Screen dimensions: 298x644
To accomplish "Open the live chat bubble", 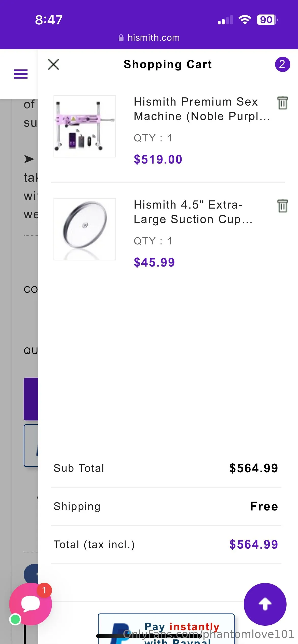I will pyautogui.click(x=30, y=604).
